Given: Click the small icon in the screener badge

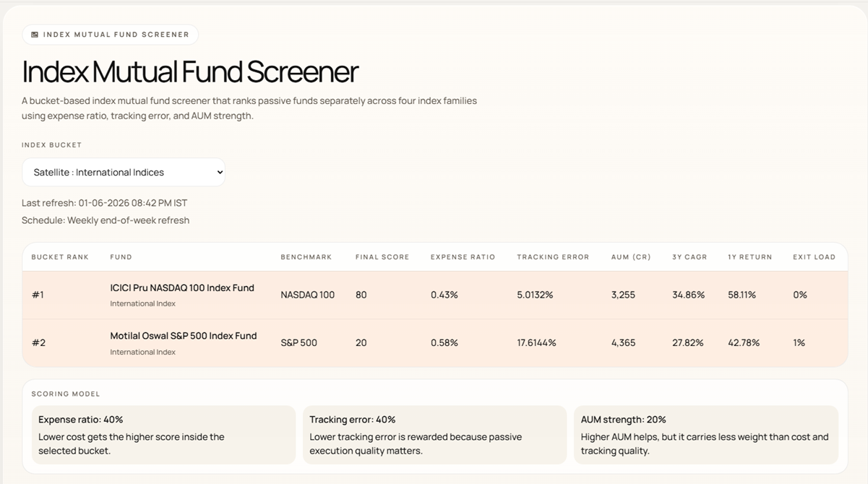Looking at the screenshot, I should tap(35, 35).
